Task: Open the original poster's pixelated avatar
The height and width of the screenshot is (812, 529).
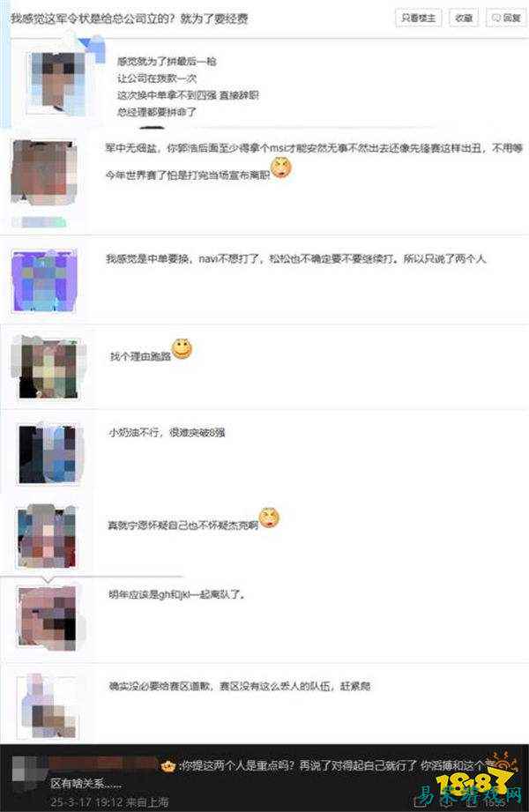Action: coord(57,83)
